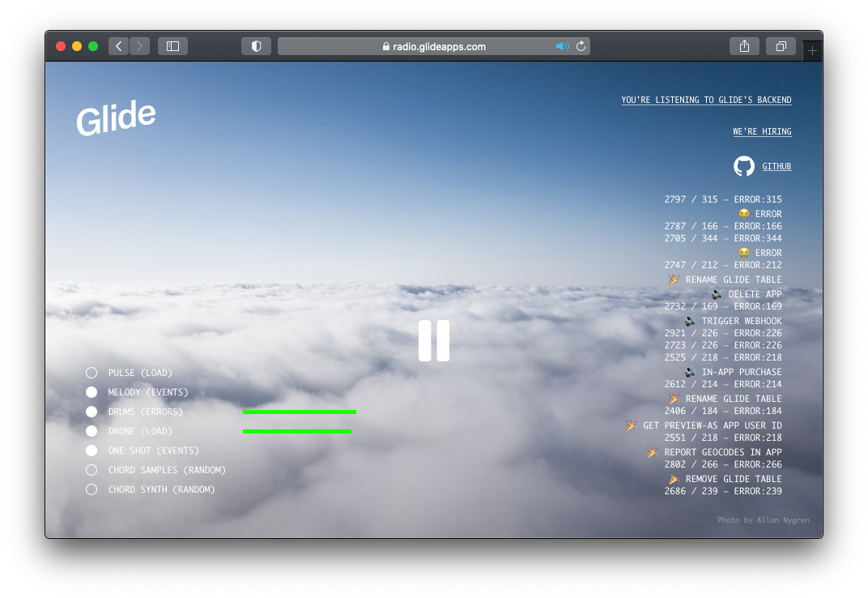
Task: Open "You're listening to Glide's backend" link
Action: 706,100
